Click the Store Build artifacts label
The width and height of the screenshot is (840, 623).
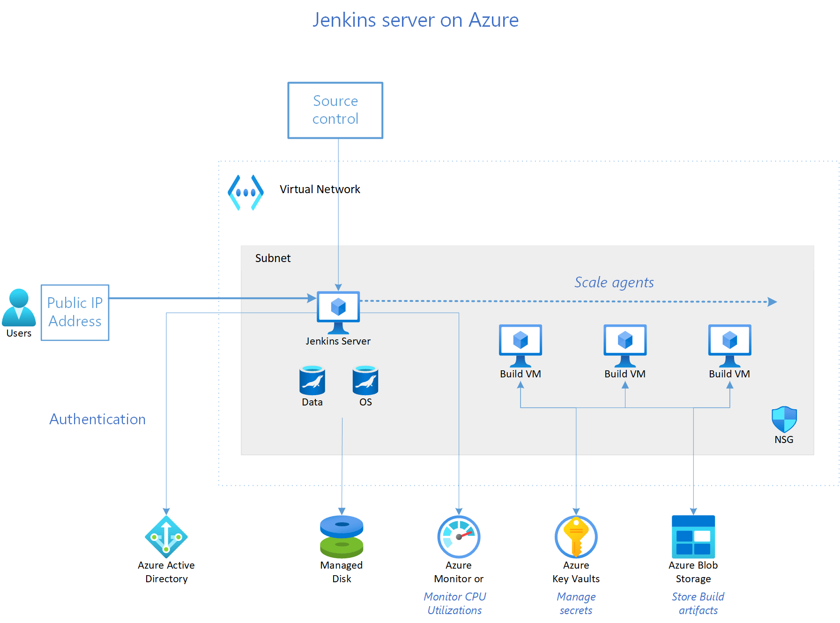697,603
